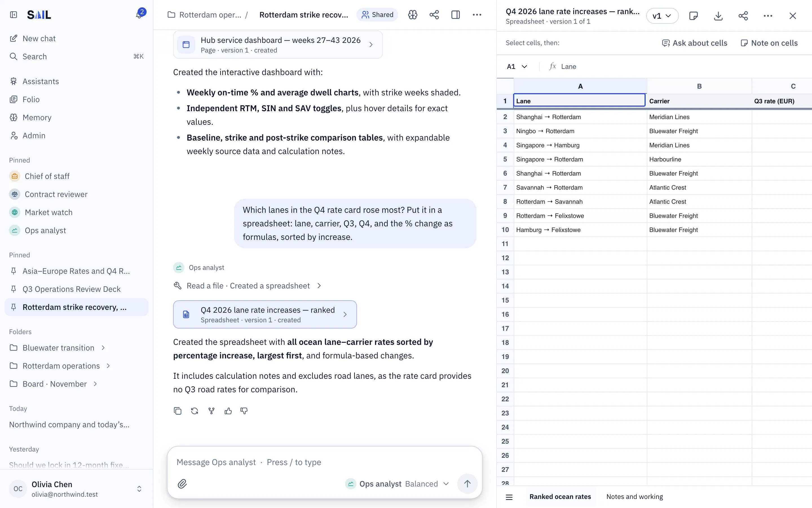Switch to Notes and working sheet tab
Screen dimensions: 812x508
pos(634,497)
